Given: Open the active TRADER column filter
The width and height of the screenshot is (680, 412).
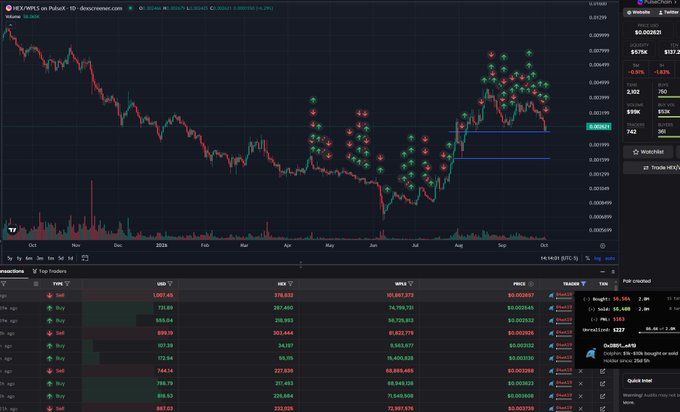Looking at the screenshot, I should [583, 284].
